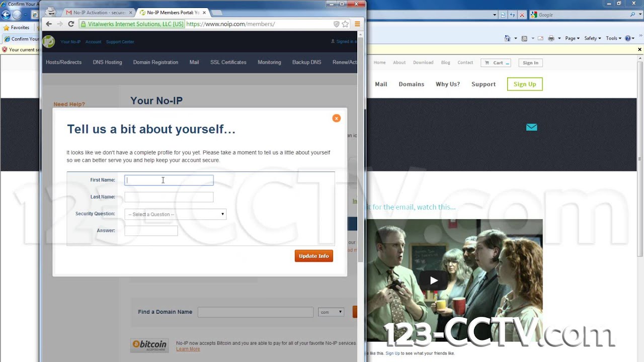
Task: Open the Support nav item
Action: click(484, 84)
